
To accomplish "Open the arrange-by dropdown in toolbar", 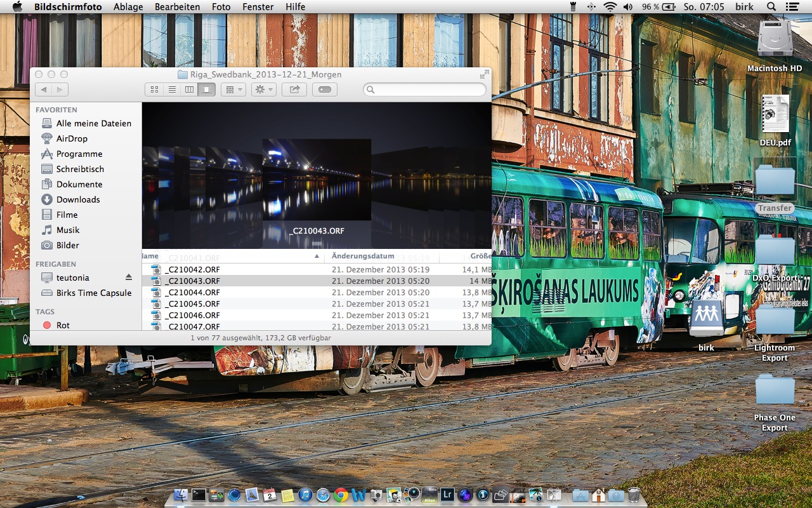I will coord(233,90).
